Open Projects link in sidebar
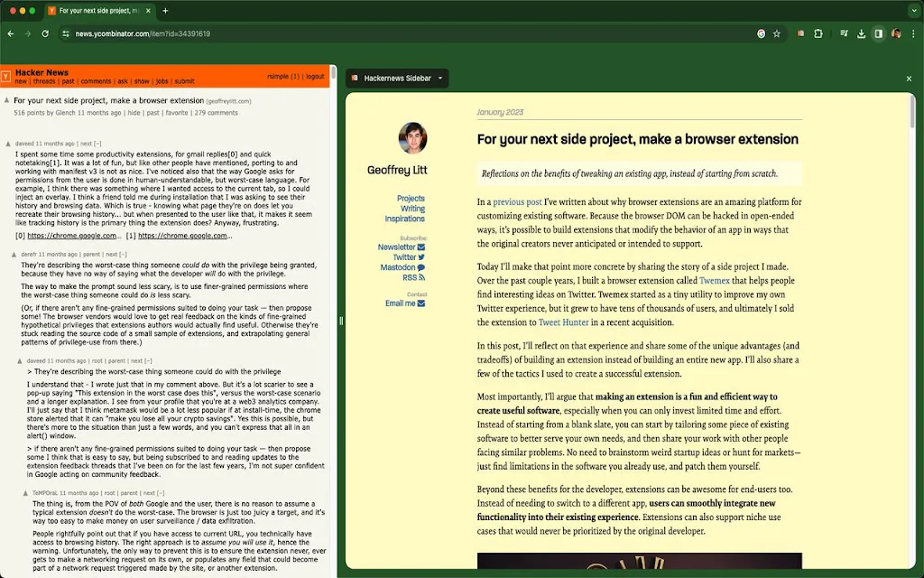924x578 pixels. 411,198
